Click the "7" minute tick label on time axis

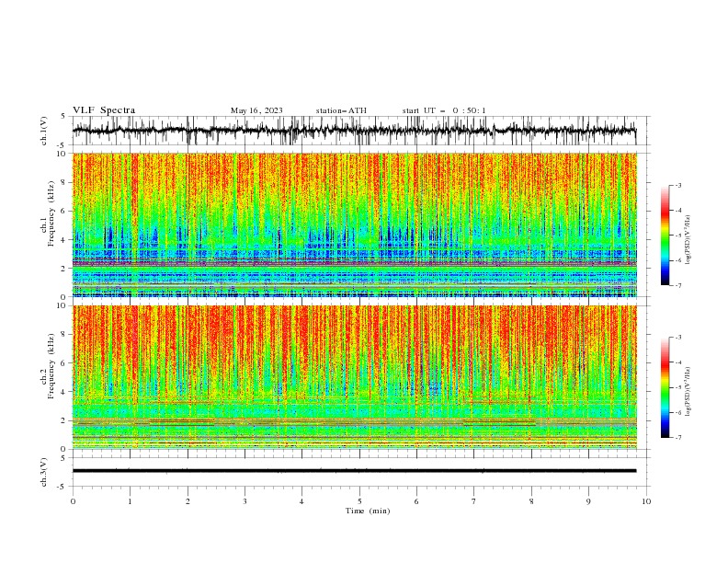(x=474, y=501)
